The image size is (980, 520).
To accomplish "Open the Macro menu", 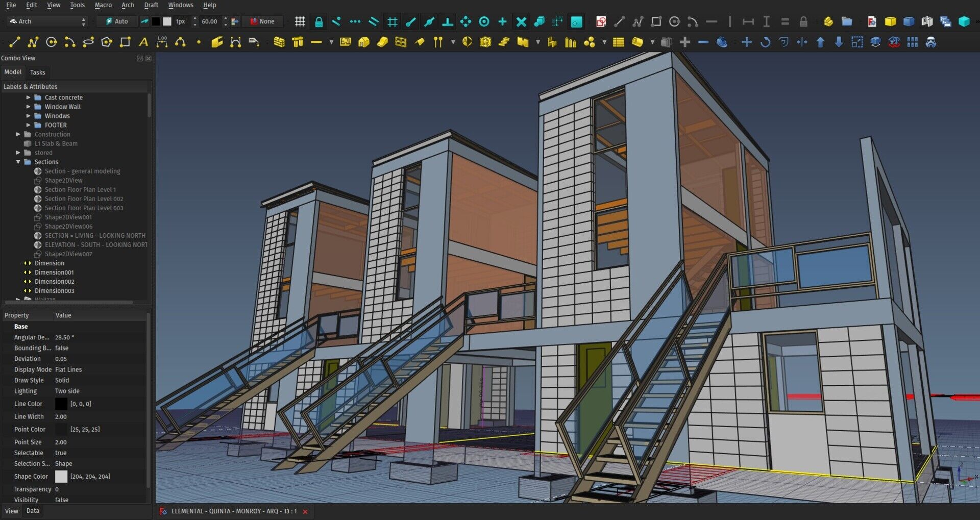I will 103,5.
